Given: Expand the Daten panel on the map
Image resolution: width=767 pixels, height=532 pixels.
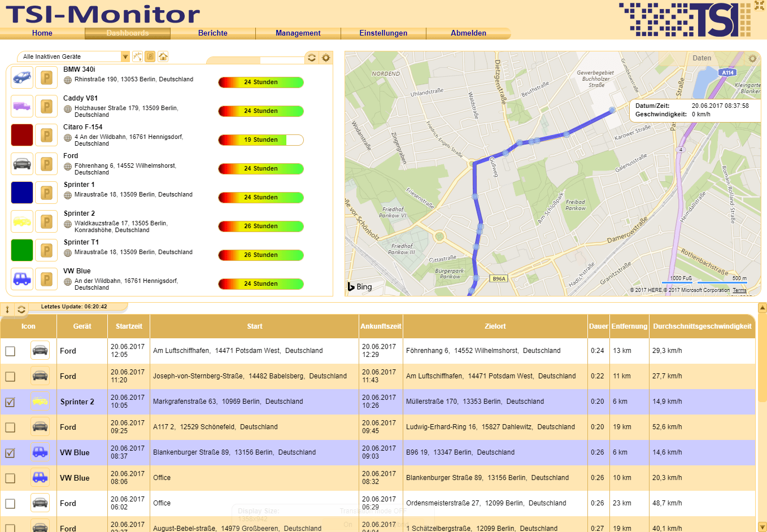Looking at the screenshot, I should [702, 58].
